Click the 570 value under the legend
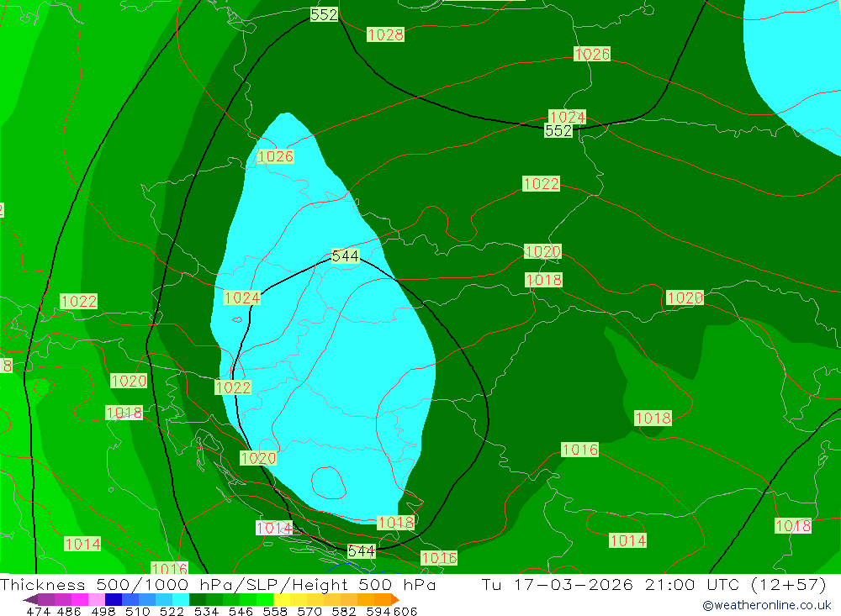The image size is (841, 616). coord(309,612)
